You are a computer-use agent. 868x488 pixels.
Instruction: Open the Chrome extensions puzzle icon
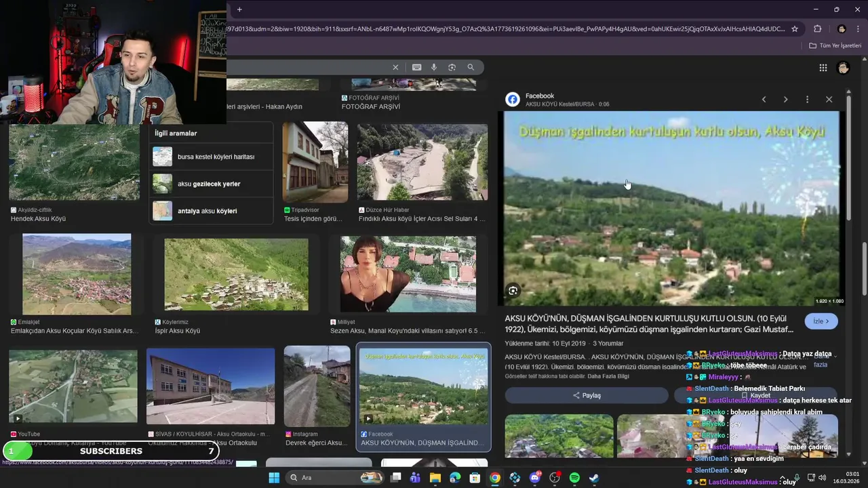(817, 29)
